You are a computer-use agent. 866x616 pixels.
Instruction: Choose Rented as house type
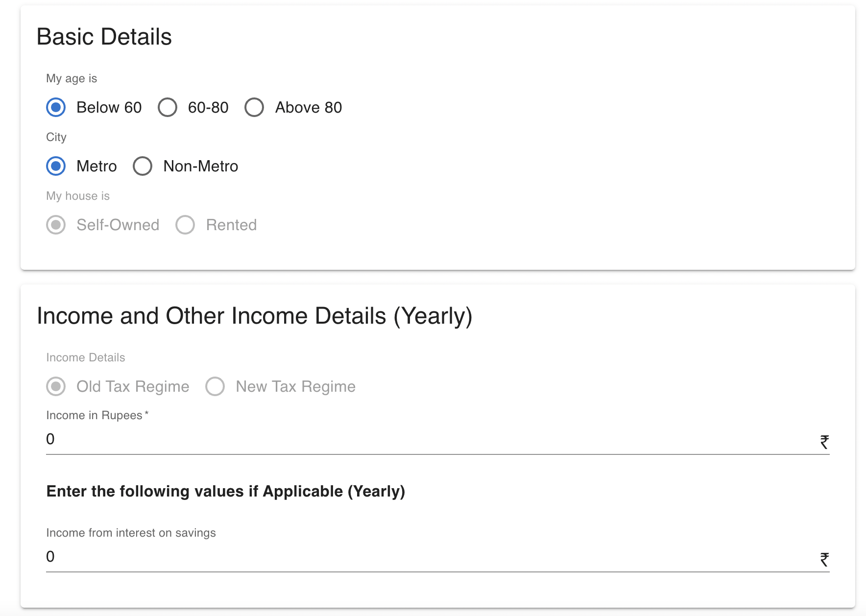click(x=185, y=225)
